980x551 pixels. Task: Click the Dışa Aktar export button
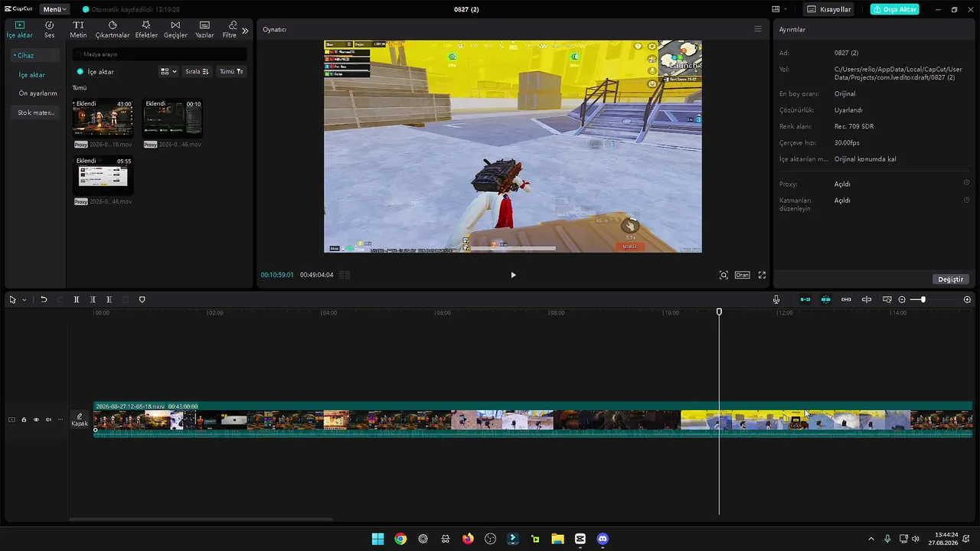[896, 9]
